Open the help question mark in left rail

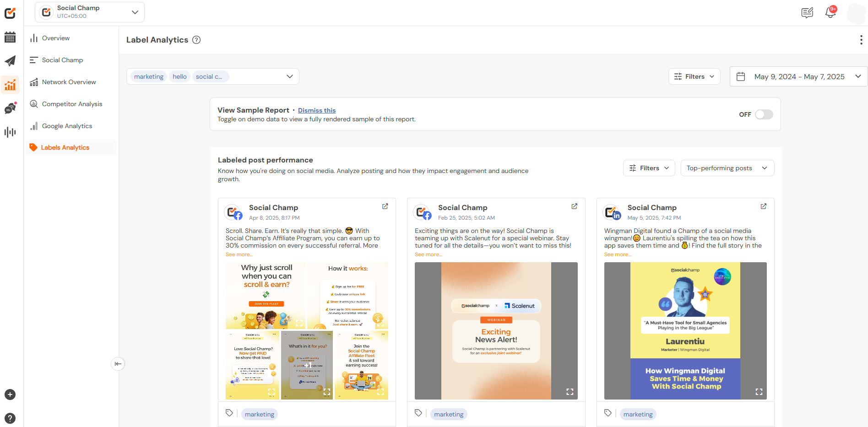[x=10, y=418]
